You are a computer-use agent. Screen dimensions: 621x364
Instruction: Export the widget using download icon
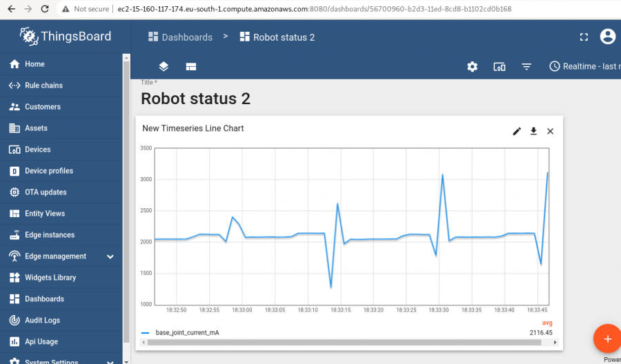coord(533,132)
